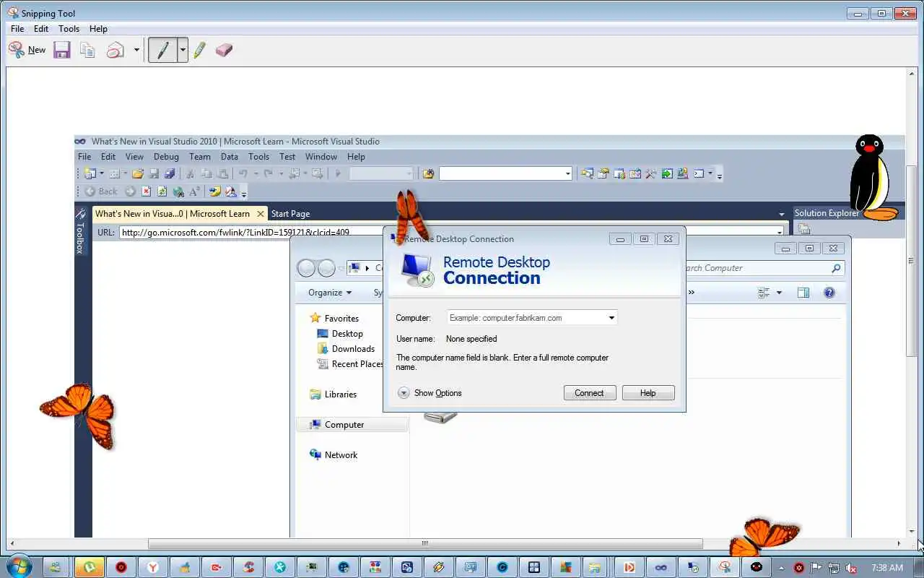
Task: Click Window in the Visual Studio menu bar
Action: click(321, 156)
